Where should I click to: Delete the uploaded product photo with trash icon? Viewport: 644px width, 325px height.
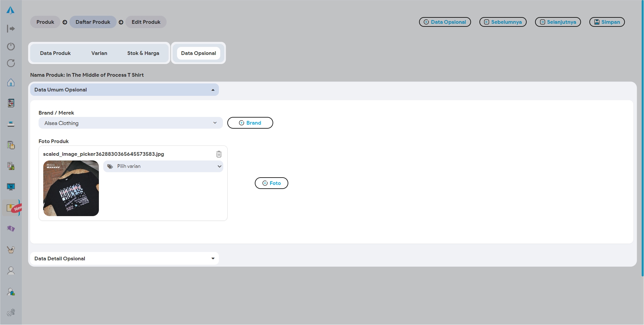coord(219,154)
